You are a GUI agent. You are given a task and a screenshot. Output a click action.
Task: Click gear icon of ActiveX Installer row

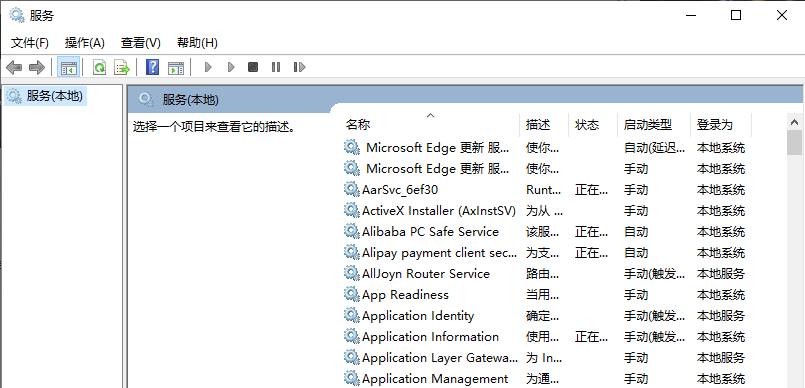tap(351, 210)
